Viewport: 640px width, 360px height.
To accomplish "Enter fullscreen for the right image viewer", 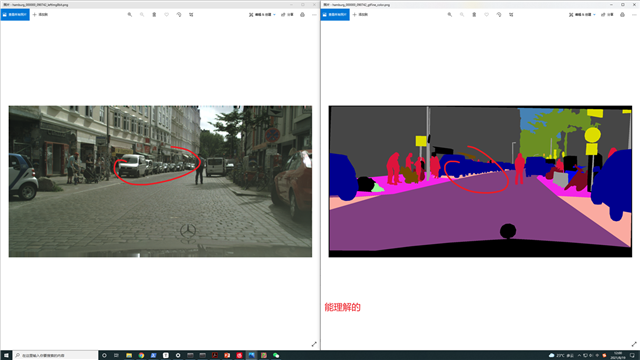I will (634, 344).
